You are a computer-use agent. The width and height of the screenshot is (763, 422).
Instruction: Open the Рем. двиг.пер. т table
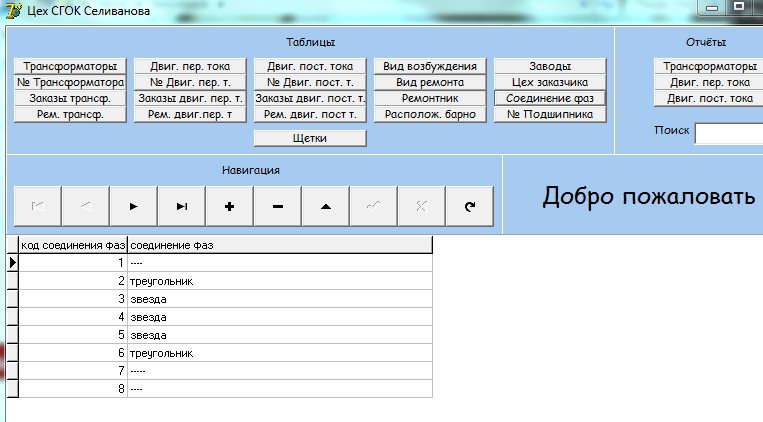click(x=190, y=114)
